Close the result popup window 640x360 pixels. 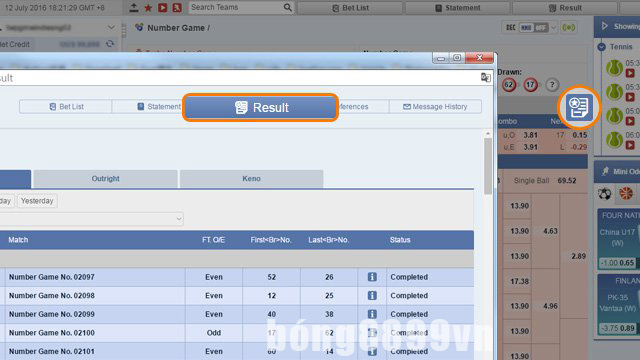click(x=479, y=58)
